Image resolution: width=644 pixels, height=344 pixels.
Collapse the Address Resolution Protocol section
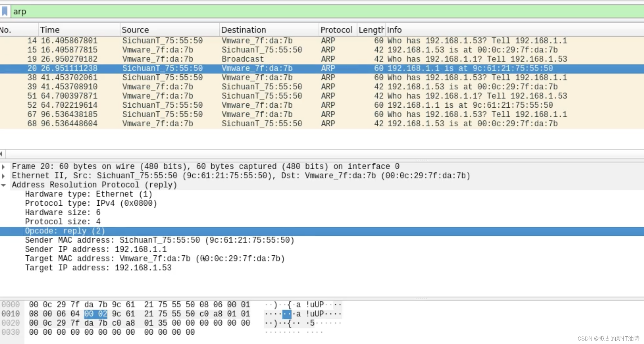[x=3, y=185]
